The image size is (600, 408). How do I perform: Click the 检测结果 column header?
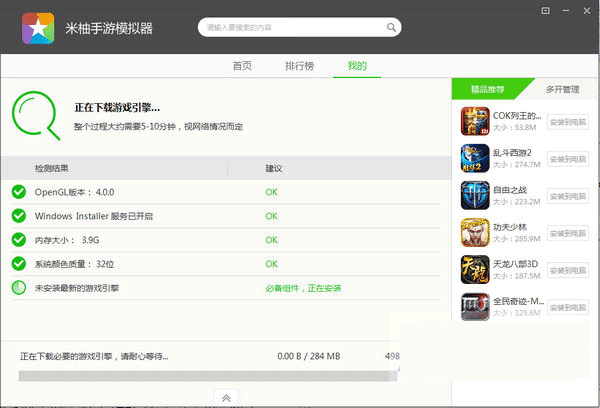tap(52, 168)
